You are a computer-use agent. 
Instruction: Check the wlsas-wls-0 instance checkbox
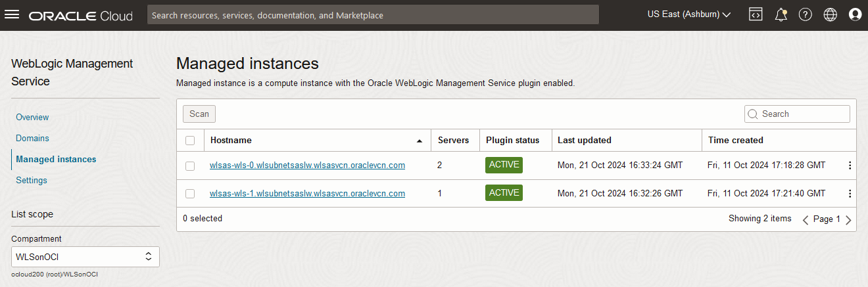pyautogui.click(x=190, y=166)
